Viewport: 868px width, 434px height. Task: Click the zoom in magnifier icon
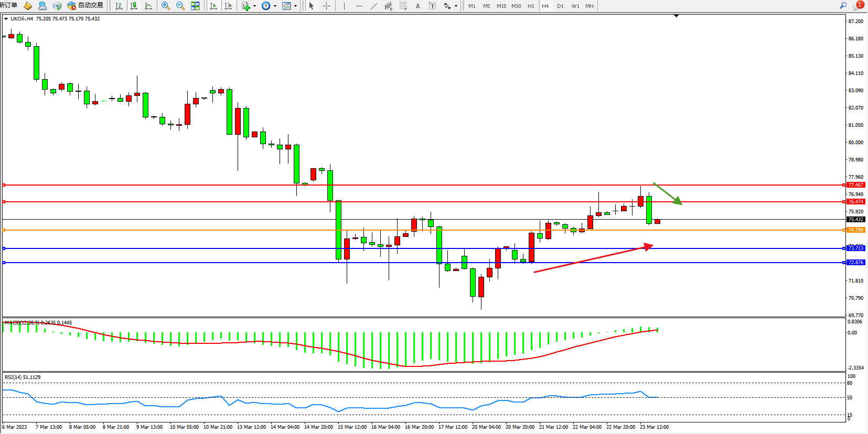[x=166, y=6]
